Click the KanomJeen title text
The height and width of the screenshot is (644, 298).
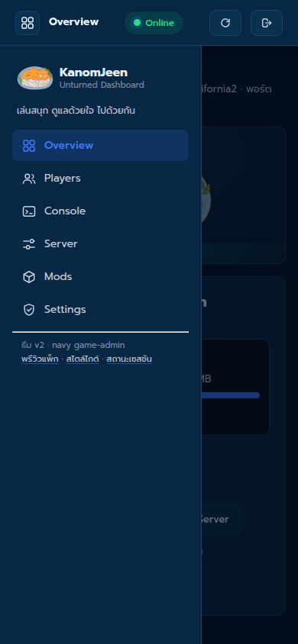pos(93,72)
